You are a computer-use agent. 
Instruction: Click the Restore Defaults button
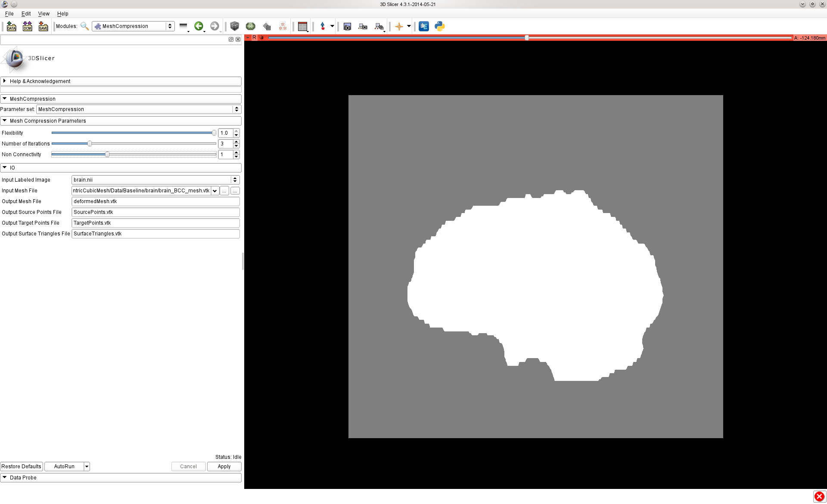click(22, 467)
